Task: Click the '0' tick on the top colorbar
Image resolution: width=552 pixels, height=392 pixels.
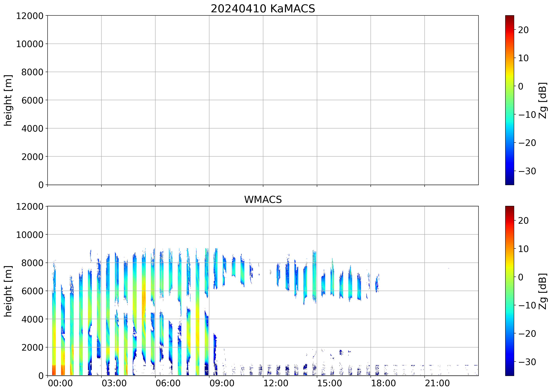Action: [520, 86]
